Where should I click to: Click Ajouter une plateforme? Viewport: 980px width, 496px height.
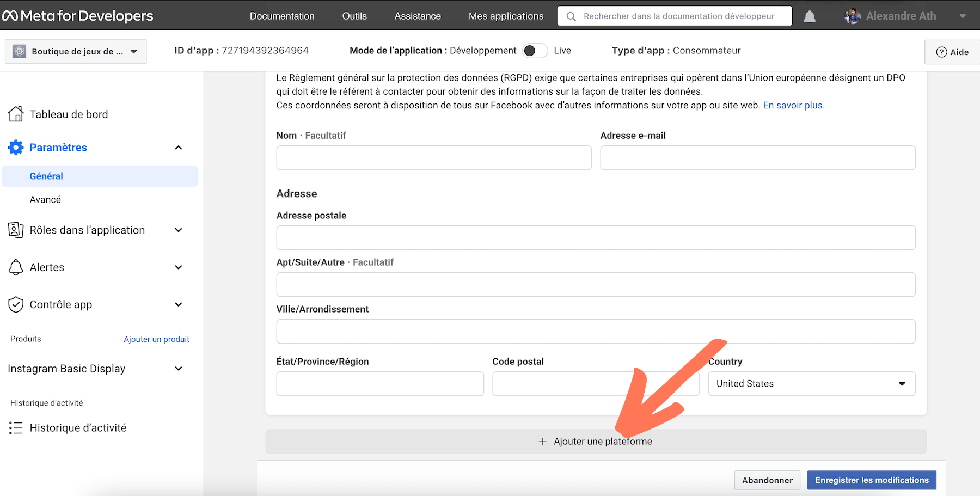[x=596, y=442]
